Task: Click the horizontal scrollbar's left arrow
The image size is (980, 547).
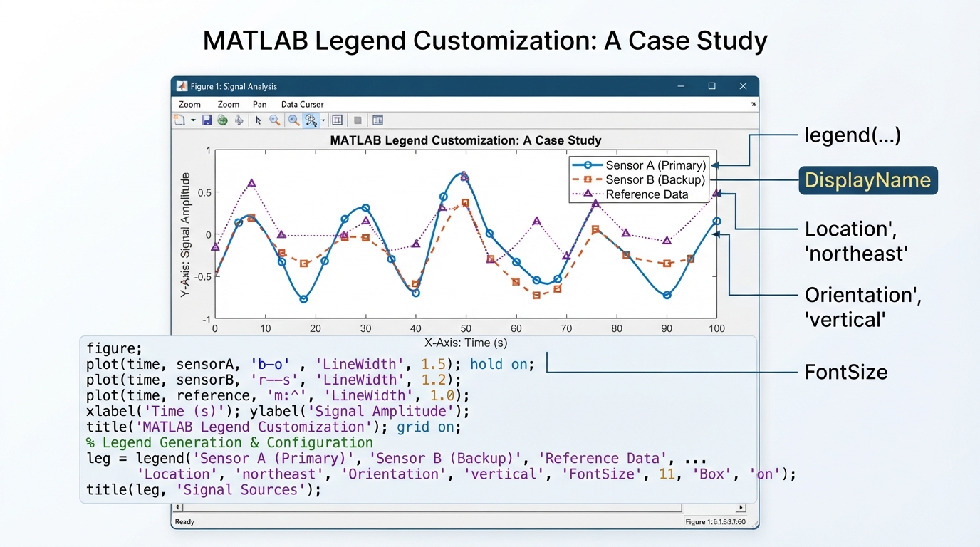Action: tap(179, 508)
